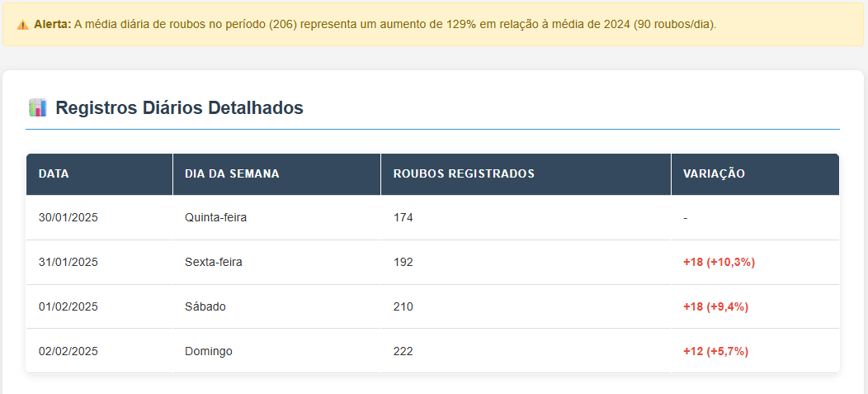Select the 02/02/2025 date cell
Image resolution: width=868 pixels, height=394 pixels.
(x=68, y=352)
